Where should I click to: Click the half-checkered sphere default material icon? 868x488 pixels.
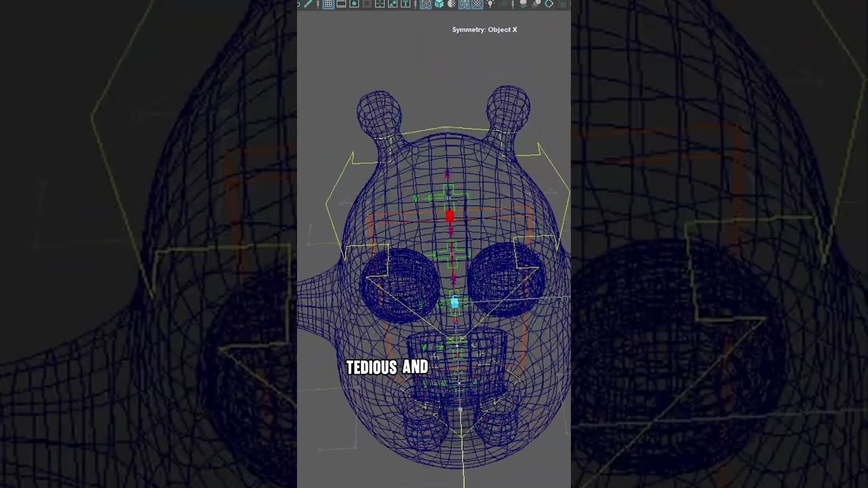pos(452,4)
